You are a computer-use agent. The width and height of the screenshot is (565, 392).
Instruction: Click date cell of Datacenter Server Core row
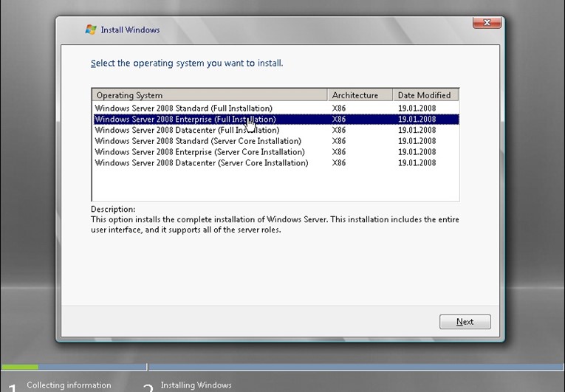(417, 163)
